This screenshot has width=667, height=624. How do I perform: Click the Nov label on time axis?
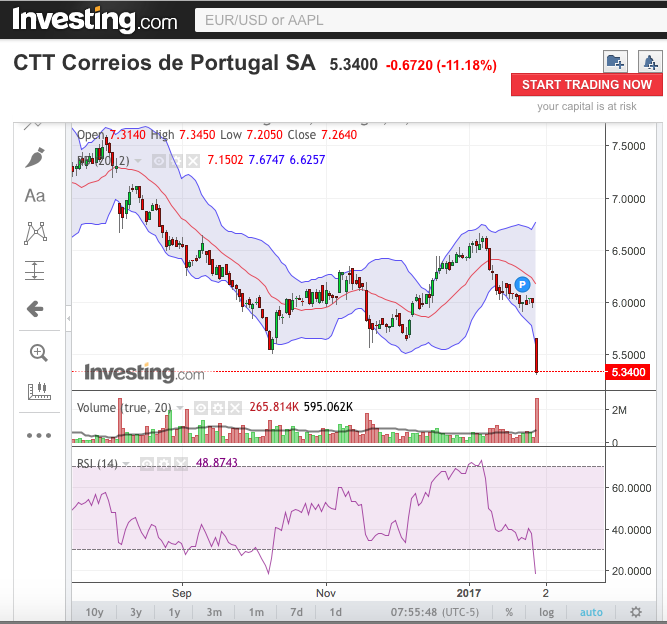(326, 593)
